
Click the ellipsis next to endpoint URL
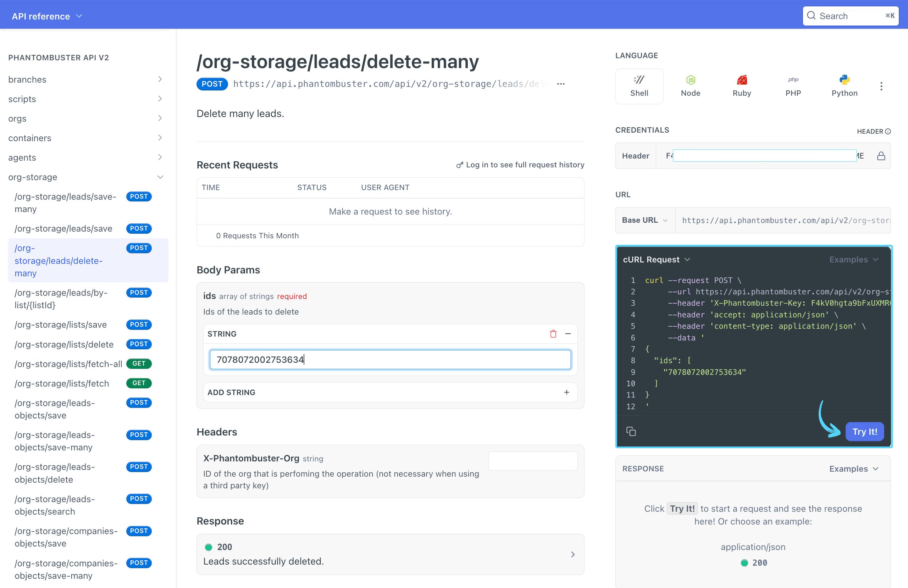560,84
